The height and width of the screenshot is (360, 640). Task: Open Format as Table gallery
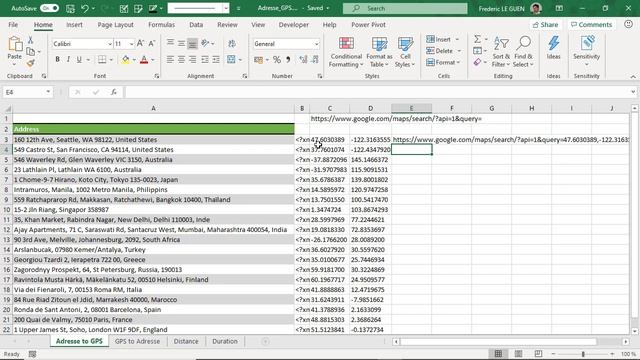click(x=379, y=52)
